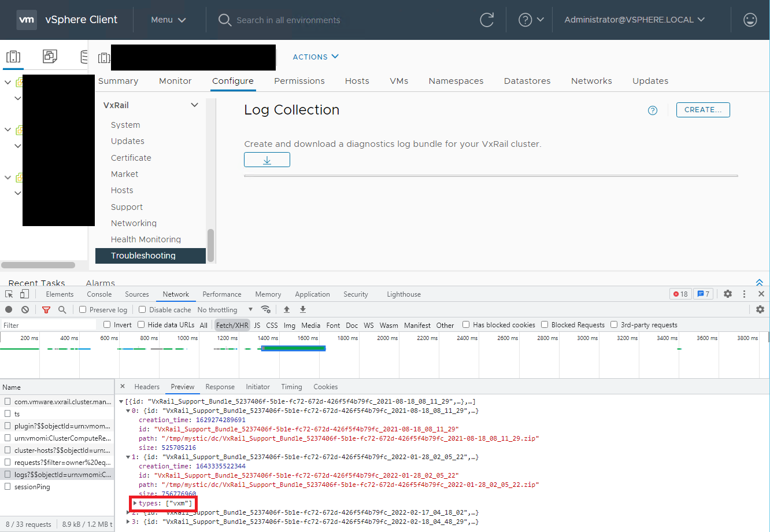Check Hide data URLs checkbox
The width and height of the screenshot is (770, 532).
(x=141, y=325)
